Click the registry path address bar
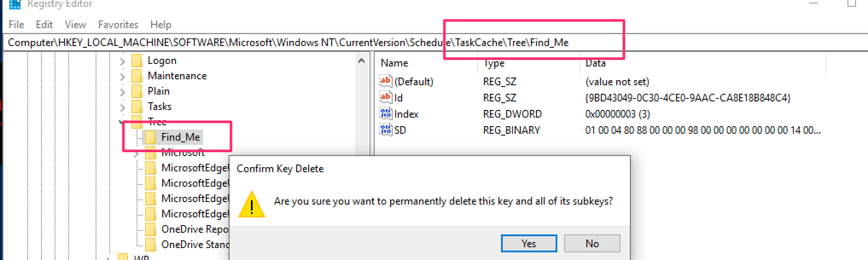 [x=299, y=43]
